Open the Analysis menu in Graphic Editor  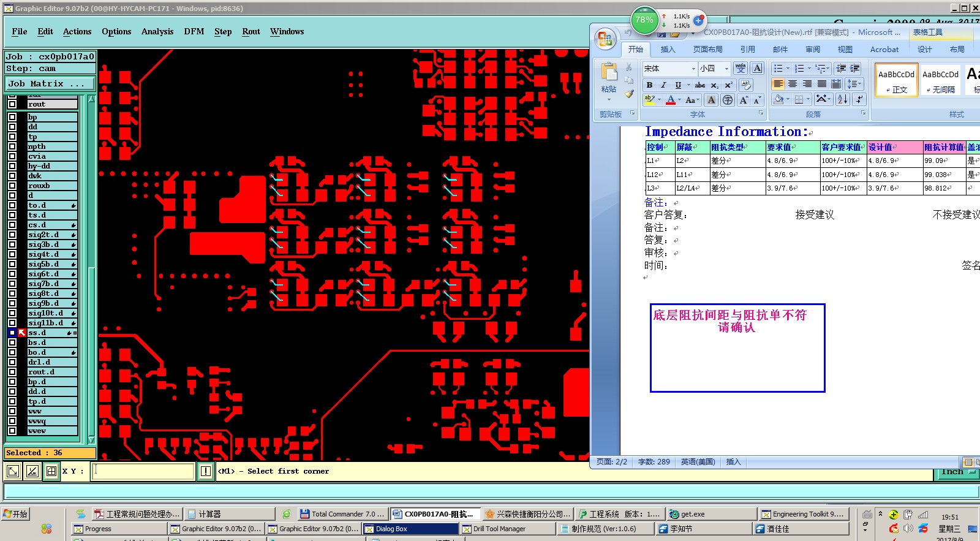[157, 31]
